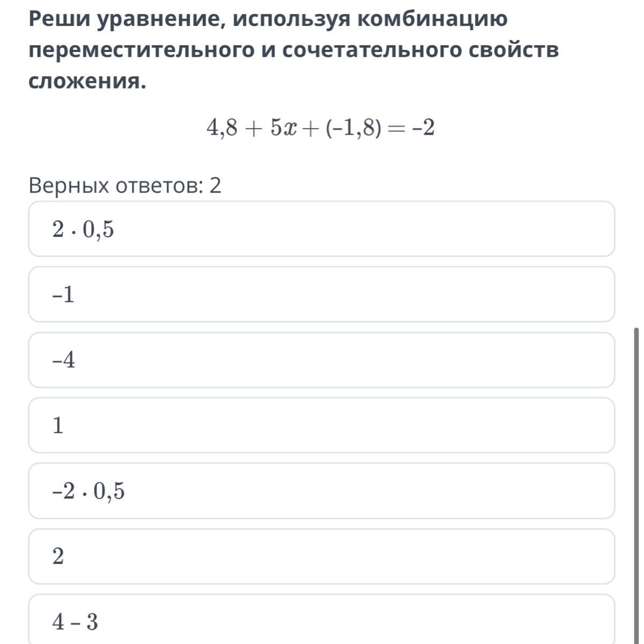This screenshot has width=644, height=644.
Task: Choose the answer option −1
Action: pos(321,295)
